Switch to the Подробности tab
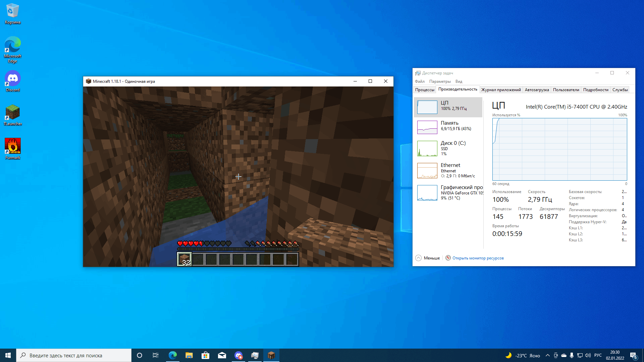 (595, 90)
